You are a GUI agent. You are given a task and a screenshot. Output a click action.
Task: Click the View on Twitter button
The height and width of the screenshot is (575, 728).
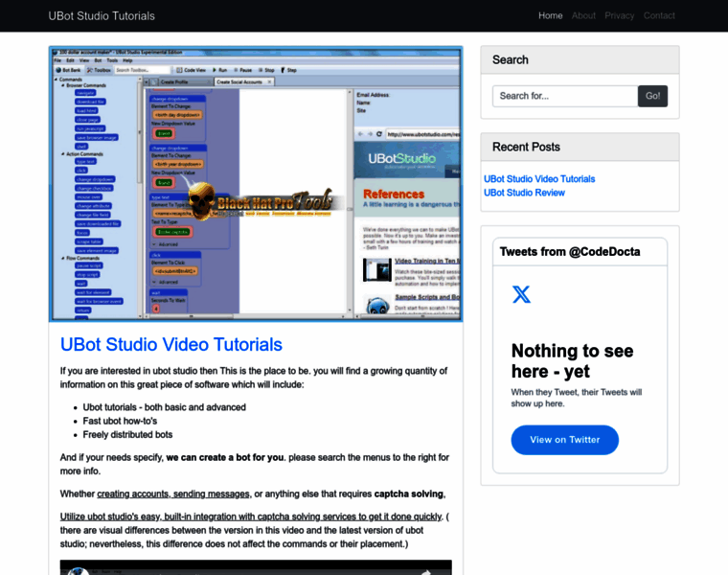coord(564,440)
